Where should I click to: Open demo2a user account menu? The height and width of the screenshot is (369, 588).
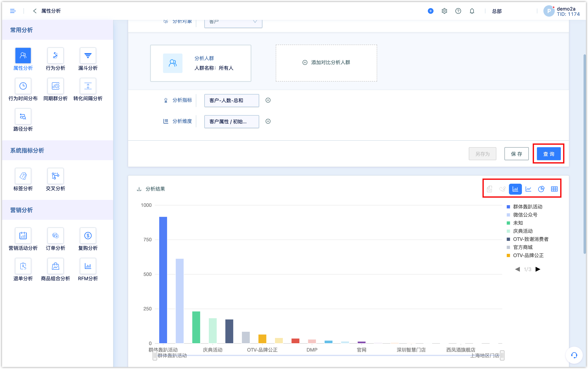(562, 11)
